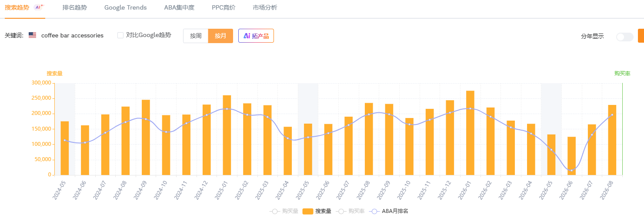644x219 pixels.
Task: Open the Google Trends tab
Action: (x=125, y=8)
